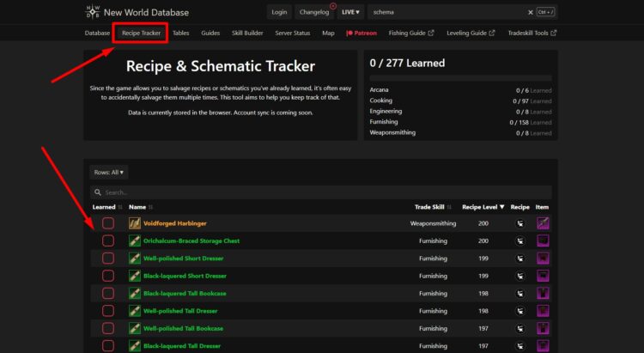Open the Map tab

(328, 33)
